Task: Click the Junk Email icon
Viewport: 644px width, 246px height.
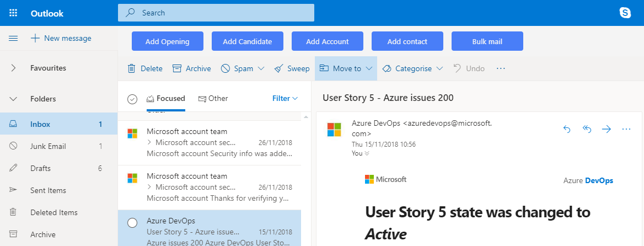Action: 13,146
